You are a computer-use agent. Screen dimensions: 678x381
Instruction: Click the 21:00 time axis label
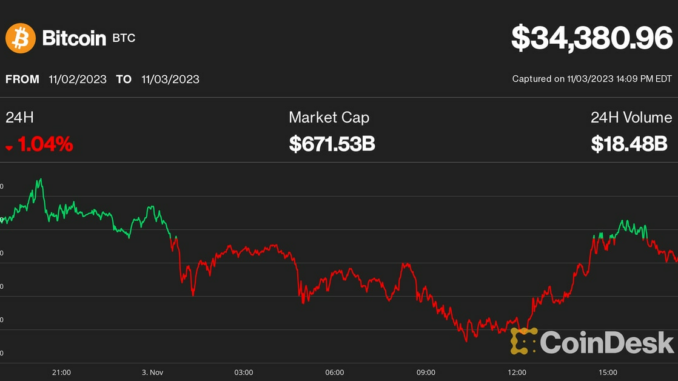point(61,372)
